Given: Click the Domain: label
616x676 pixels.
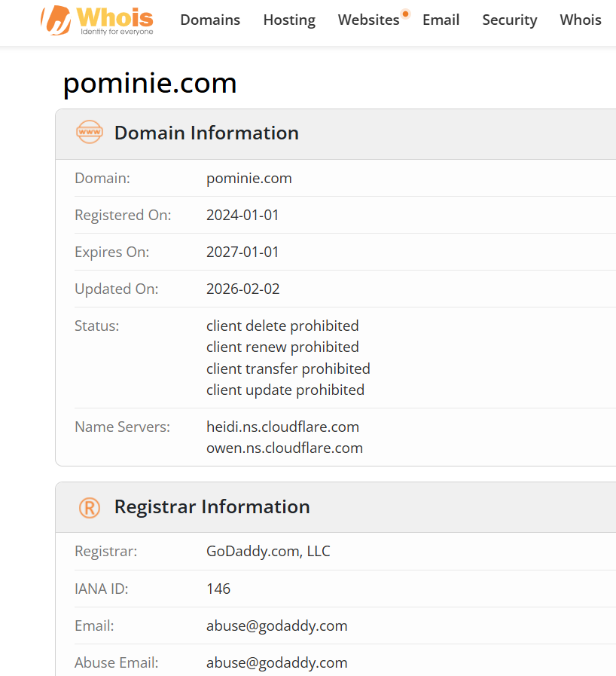Looking at the screenshot, I should click(102, 178).
